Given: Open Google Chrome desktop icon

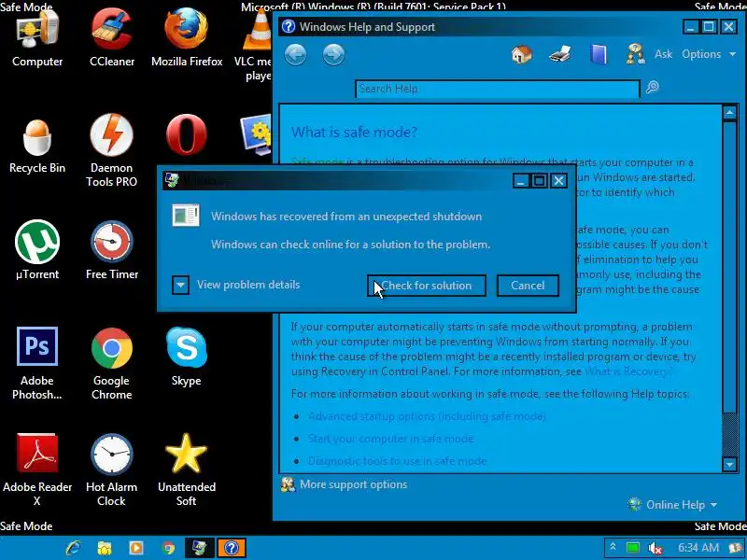Looking at the screenshot, I should click(112, 364).
